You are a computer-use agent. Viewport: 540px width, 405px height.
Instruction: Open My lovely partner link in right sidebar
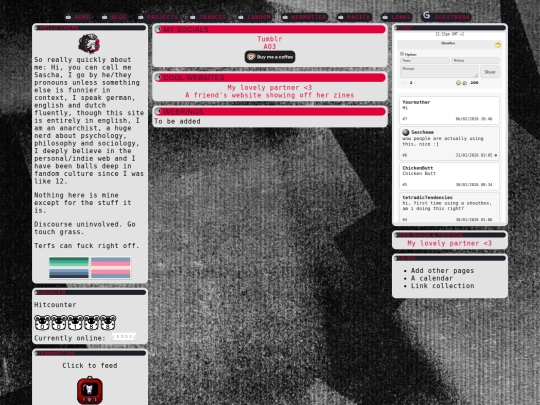pyautogui.click(x=449, y=243)
